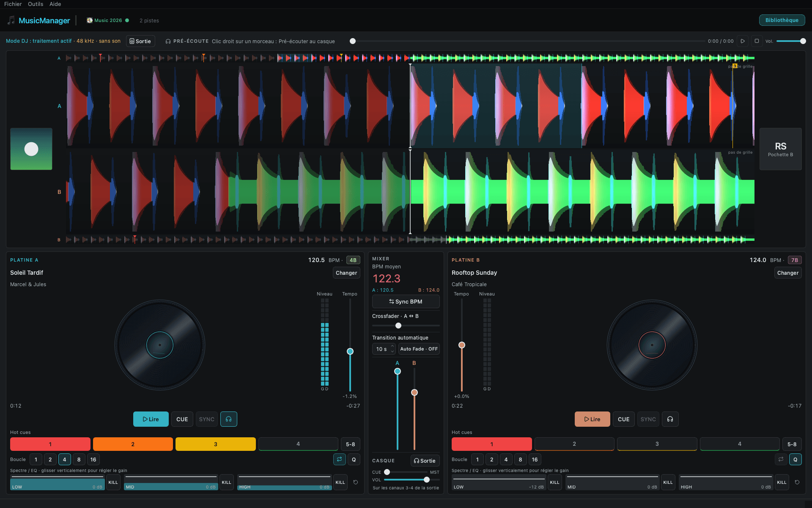Click the preview play icon in top bar

pos(743,41)
